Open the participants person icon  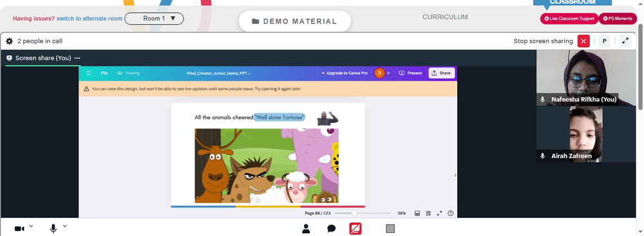coord(306,229)
